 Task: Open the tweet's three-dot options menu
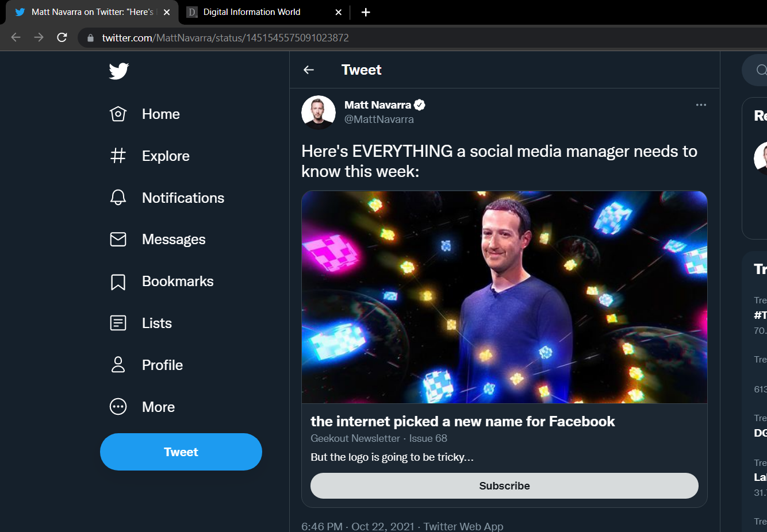[701, 105]
